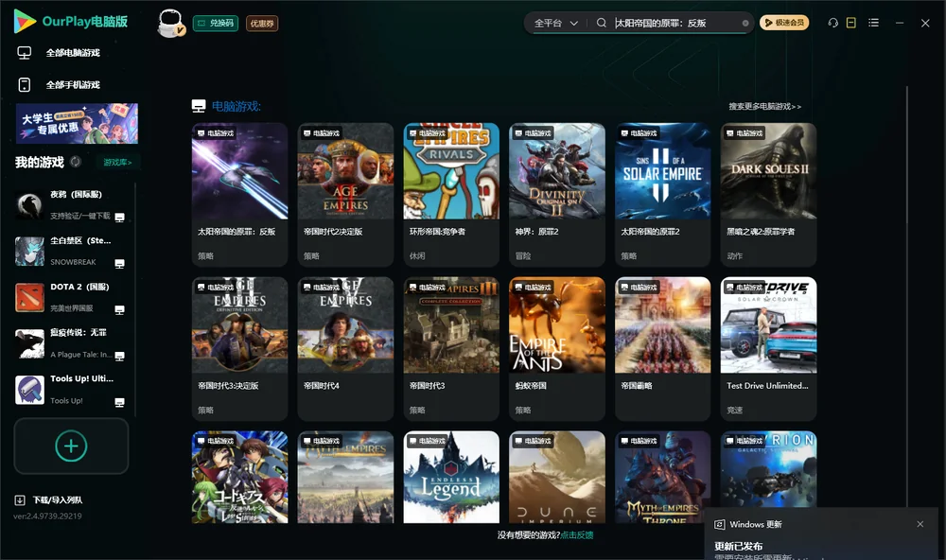Open 太阳帝国的原罪2 game card
The image size is (946, 560).
(662, 194)
